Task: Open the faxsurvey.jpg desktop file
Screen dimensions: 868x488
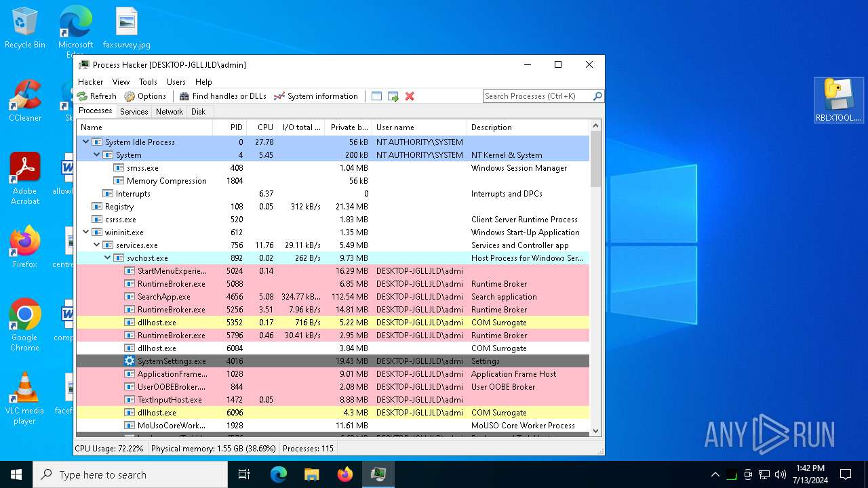Action: 127,28
